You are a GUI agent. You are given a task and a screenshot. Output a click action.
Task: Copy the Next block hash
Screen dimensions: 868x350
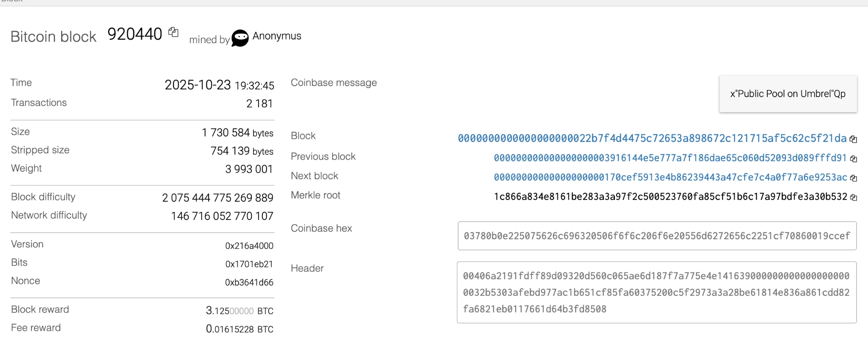853,178
